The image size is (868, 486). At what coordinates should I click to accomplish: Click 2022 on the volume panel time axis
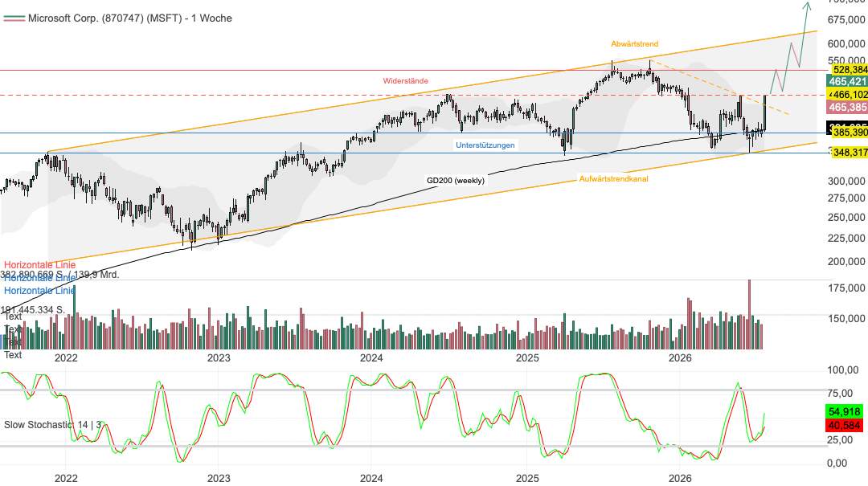pyautogui.click(x=66, y=358)
